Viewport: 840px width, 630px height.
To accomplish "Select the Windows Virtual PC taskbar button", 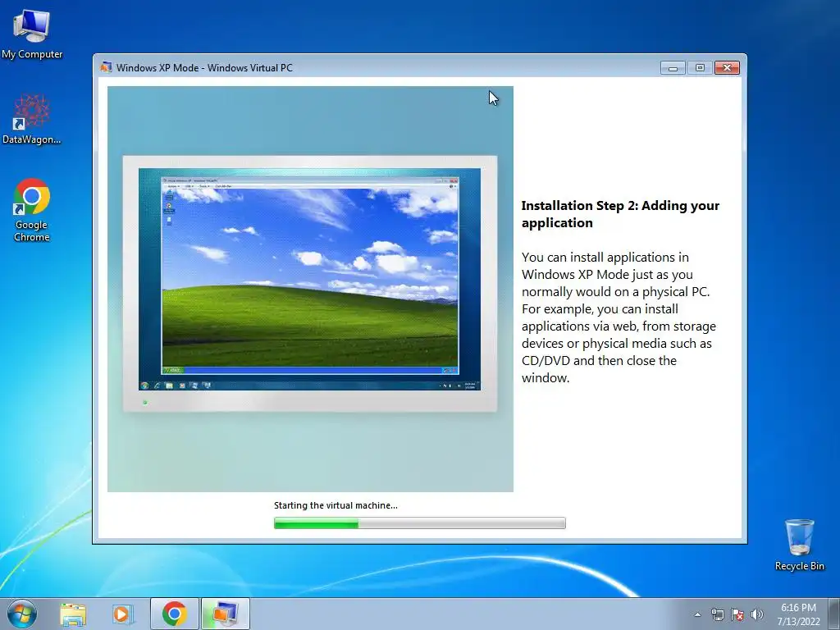I will click(x=226, y=614).
